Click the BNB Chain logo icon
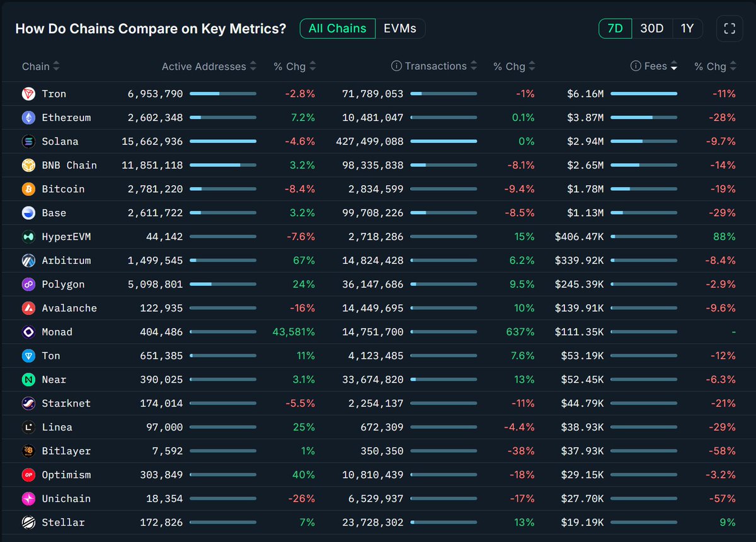The width and height of the screenshot is (756, 542). [x=28, y=166]
